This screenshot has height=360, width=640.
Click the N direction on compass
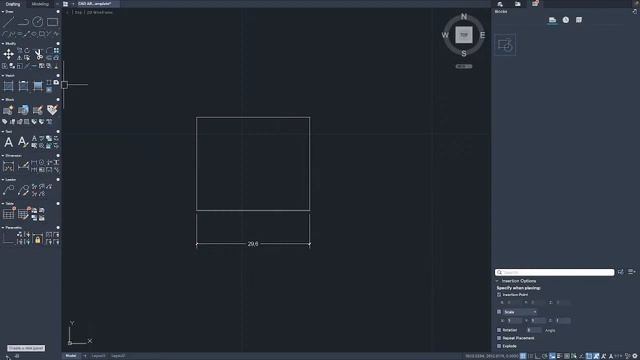(x=464, y=17)
